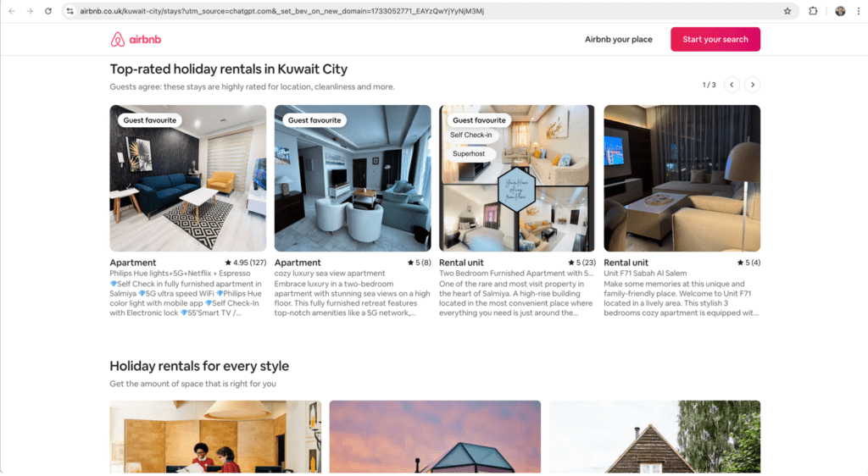
Task: Open the Unit F71 Sabah Al Salem photo
Action: (x=682, y=178)
